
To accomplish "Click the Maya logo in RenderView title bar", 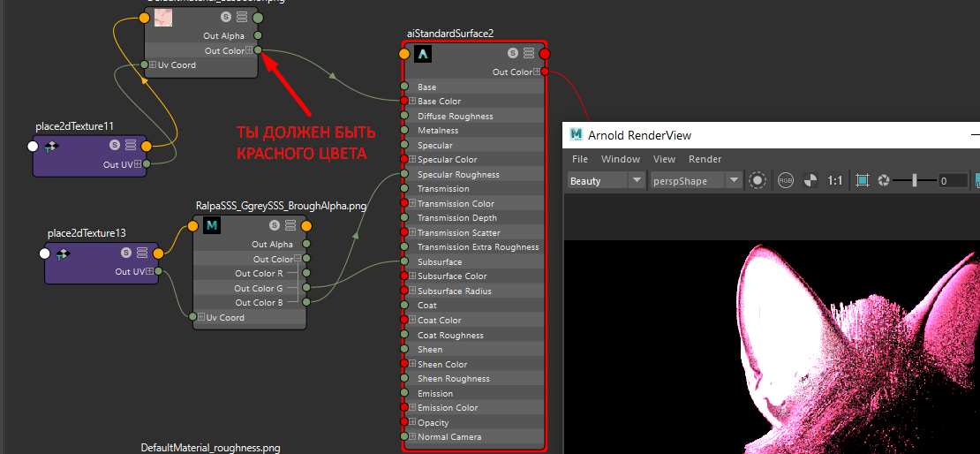I will point(576,135).
